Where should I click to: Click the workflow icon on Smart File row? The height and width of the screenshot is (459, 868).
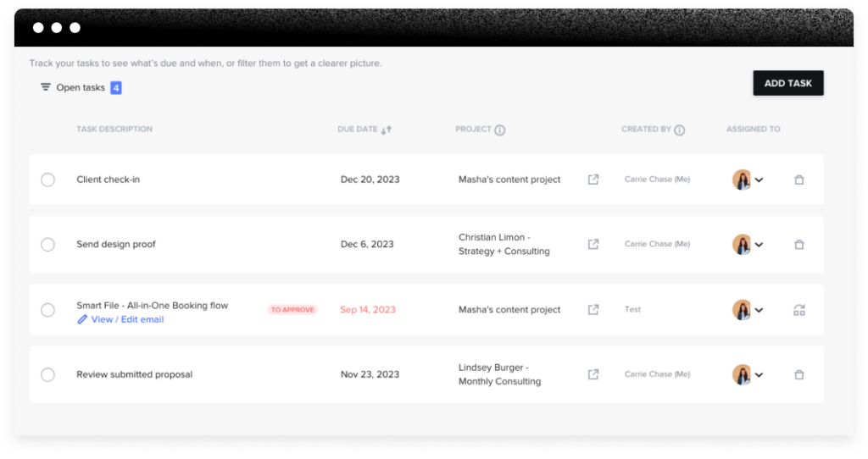click(798, 310)
